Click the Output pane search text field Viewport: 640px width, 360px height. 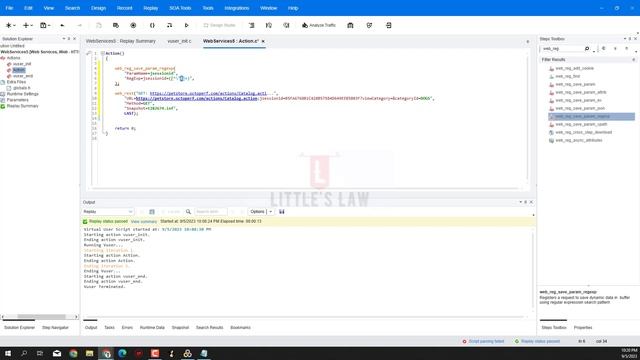(x=210, y=212)
